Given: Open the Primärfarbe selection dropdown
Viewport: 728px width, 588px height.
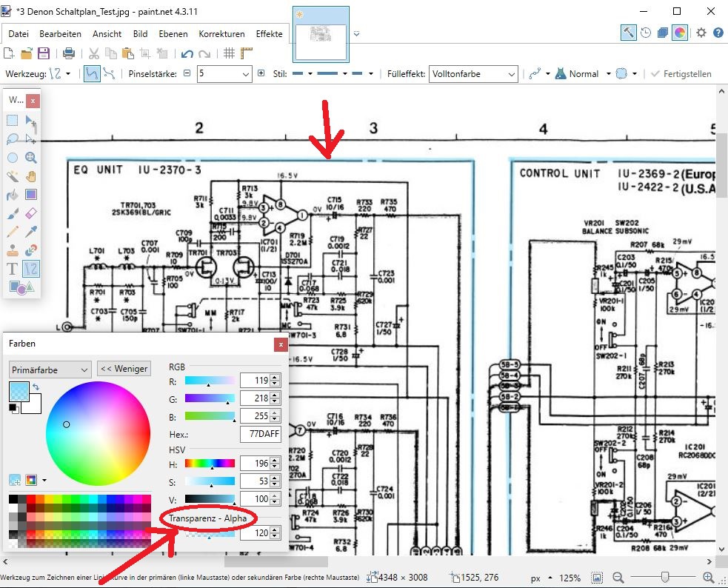Looking at the screenshot, I should coord(50,369).
